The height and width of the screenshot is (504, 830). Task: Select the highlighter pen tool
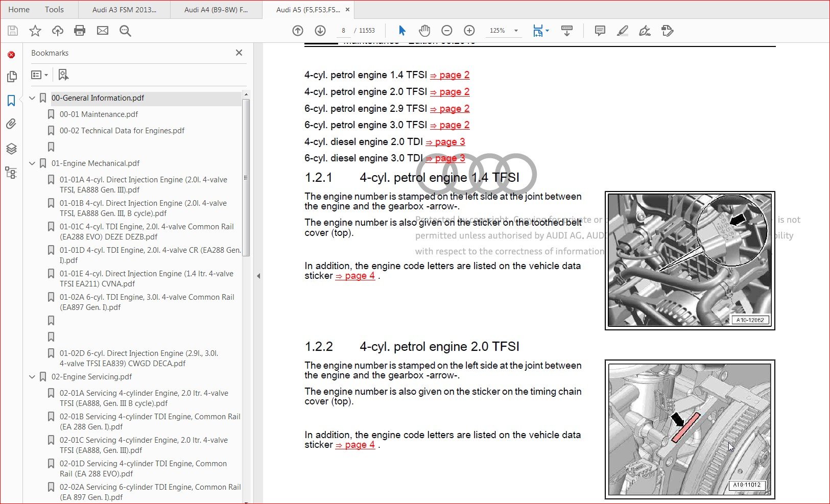(622, 31)
